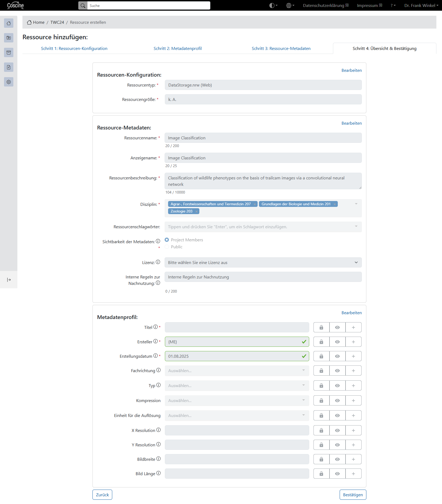Toggle the eye icon for Erstellungsdatum
The image size is (442, 504).
[337, 356]
